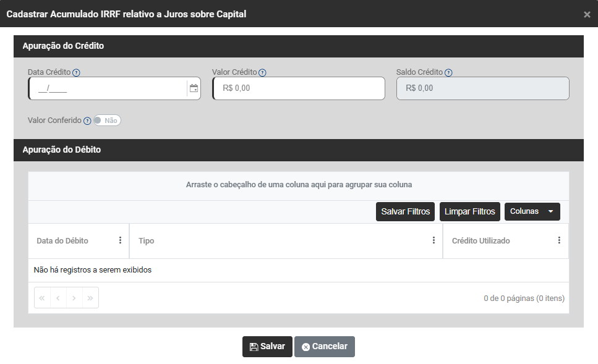Open the Crédito Utilizado column menu
The width and height of the screenshot is (598, 364).
(x=559, y=240)
